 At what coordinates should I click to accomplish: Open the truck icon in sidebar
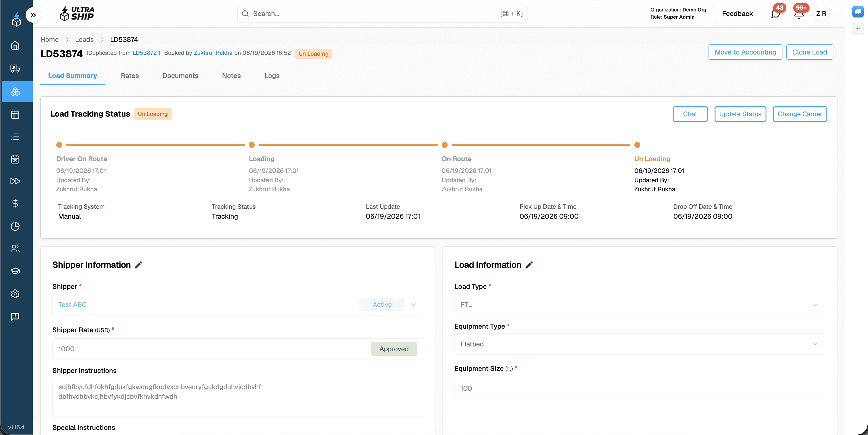(15, 68)
